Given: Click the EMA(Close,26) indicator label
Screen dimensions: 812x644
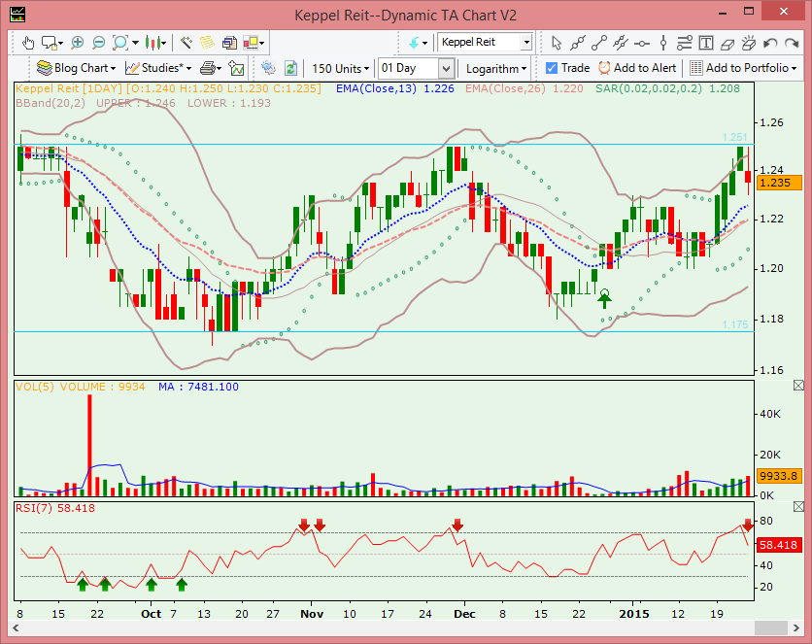Looking at the screenshot, I should pos(505,88).
